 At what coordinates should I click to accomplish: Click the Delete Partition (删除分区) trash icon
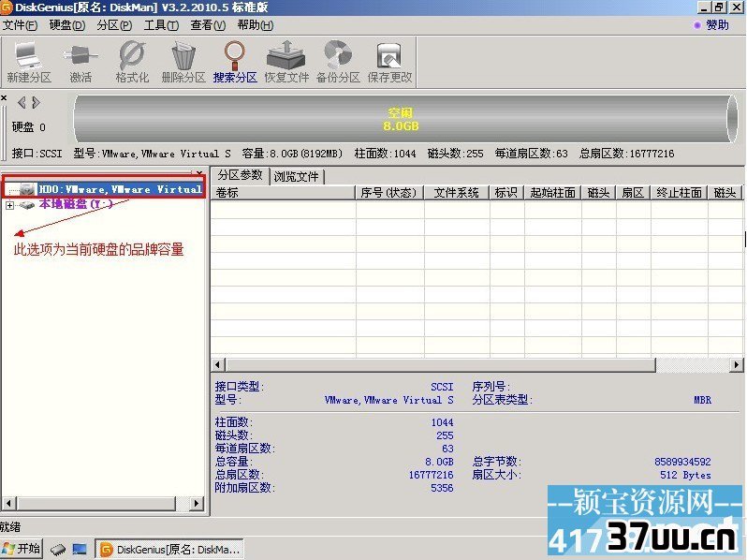pos(183,55)
